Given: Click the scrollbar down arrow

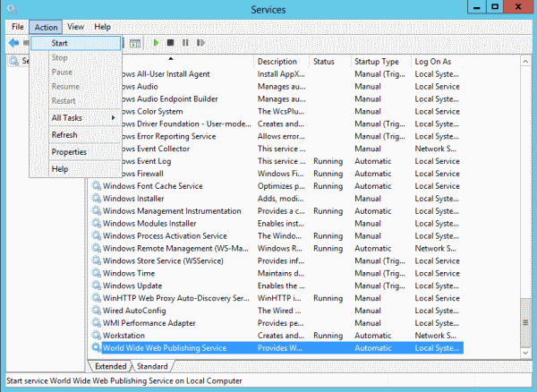Looking at the screenshot, I should point(525,353).
